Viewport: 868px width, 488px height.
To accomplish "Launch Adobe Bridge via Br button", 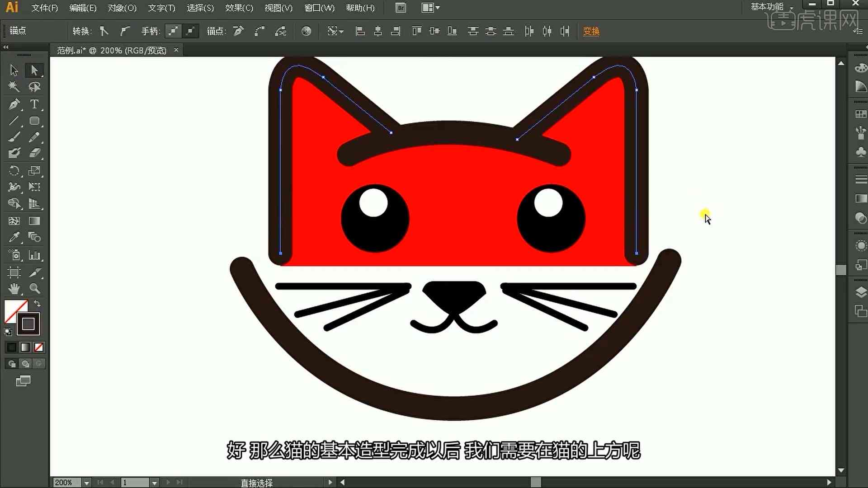I will tap(401, 8).
